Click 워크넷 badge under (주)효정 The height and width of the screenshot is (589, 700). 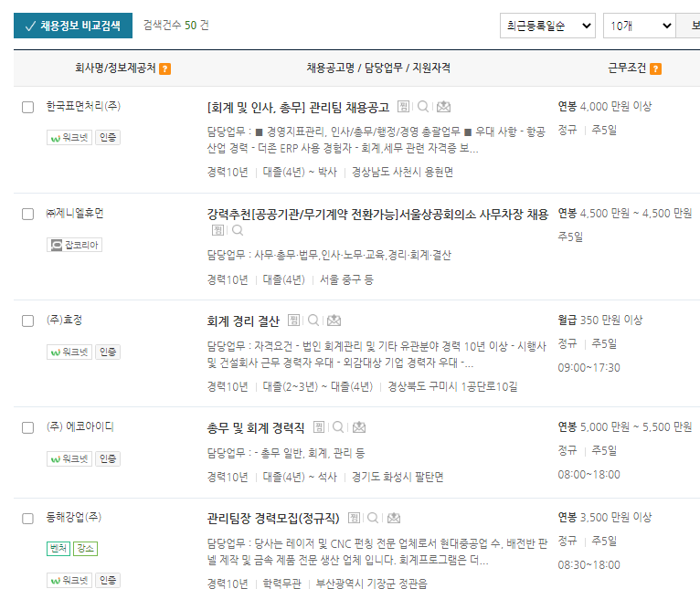point(69,352)
